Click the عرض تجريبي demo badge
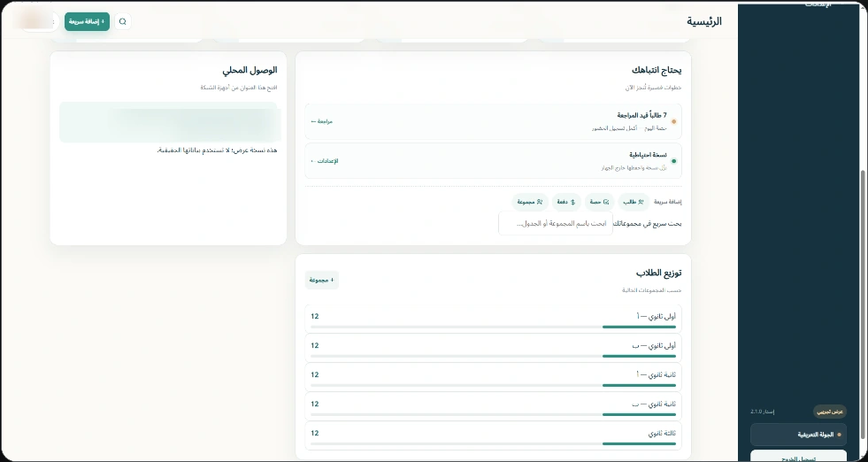This screenshot has height=462, width=868. (x=830, y=412)
